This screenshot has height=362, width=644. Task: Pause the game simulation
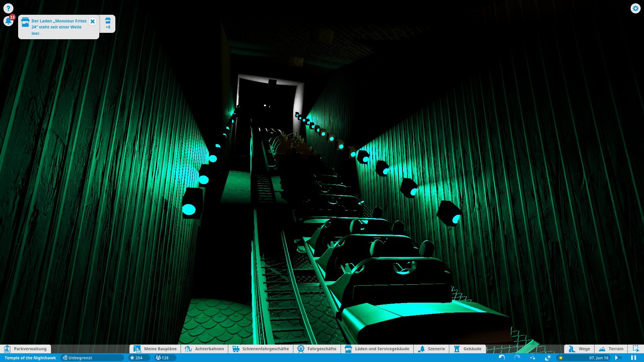coord(634,358)
